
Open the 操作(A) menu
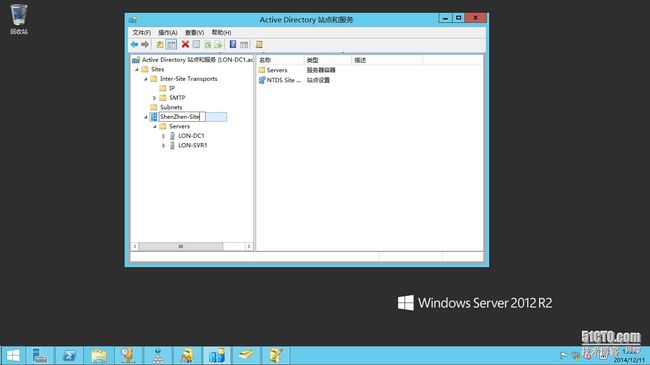(x=167, y=32)
